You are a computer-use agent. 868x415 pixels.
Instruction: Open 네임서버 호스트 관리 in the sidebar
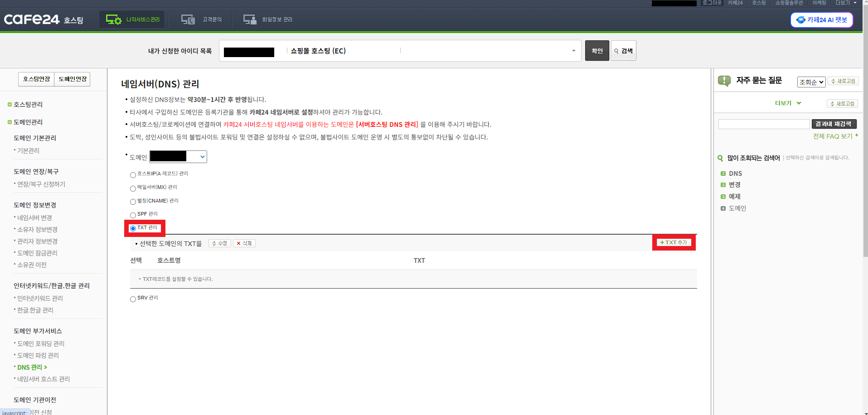click(44, 379)
